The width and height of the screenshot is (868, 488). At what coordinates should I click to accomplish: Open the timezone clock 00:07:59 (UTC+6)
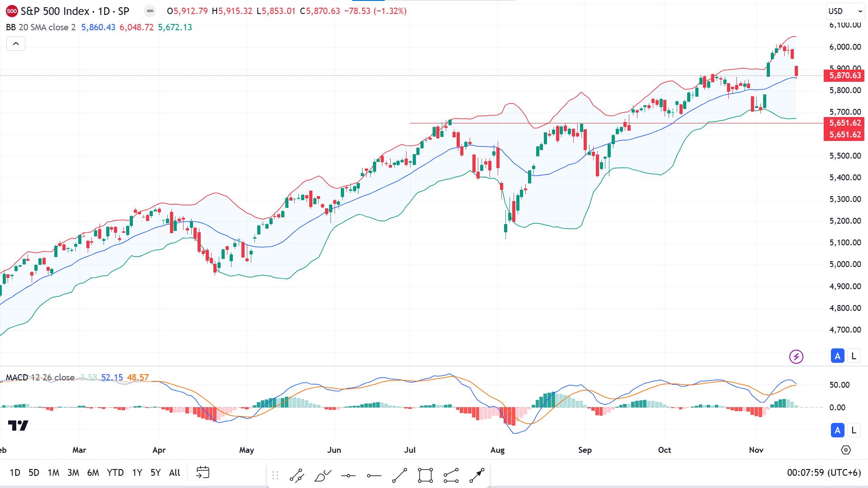824,473
